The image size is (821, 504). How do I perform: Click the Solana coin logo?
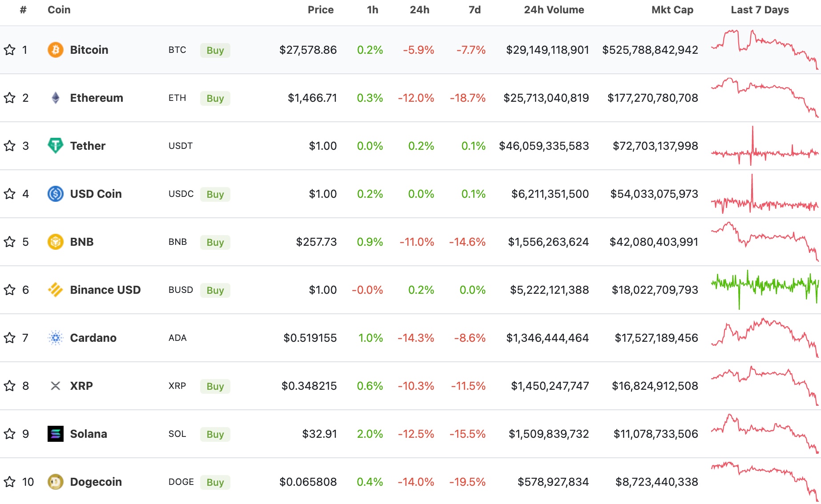point(55,434)
